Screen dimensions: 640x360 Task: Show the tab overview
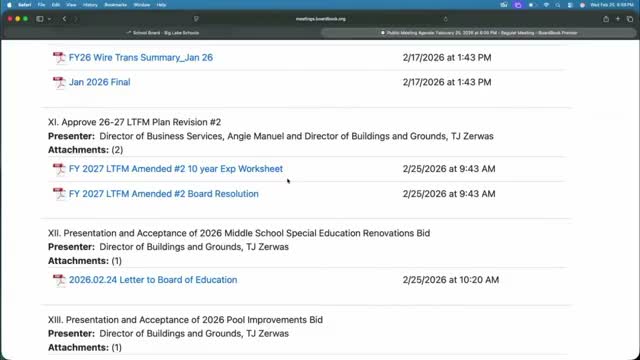[x=630, y=19]
